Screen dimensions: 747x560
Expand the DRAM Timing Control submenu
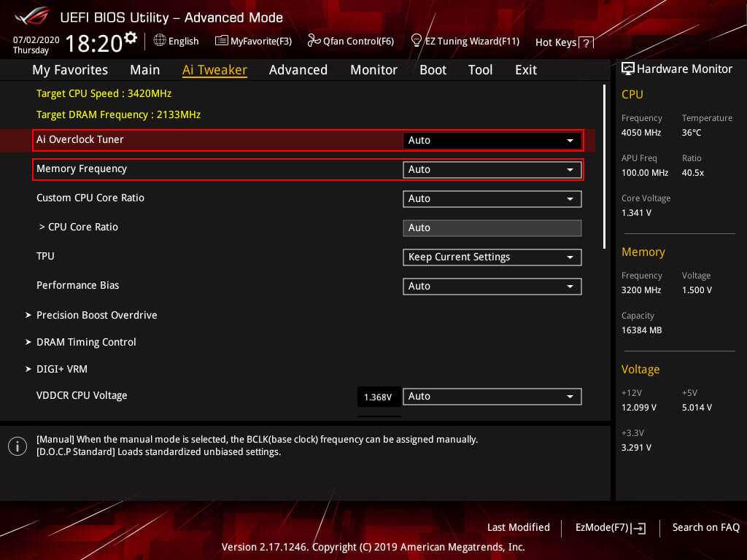(86, 342)
